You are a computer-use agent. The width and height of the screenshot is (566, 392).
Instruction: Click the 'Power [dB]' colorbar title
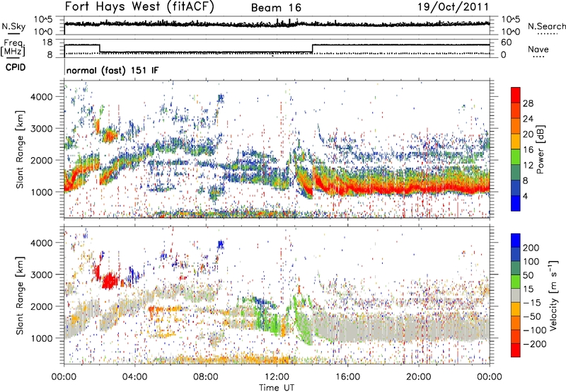pos(541,149)
